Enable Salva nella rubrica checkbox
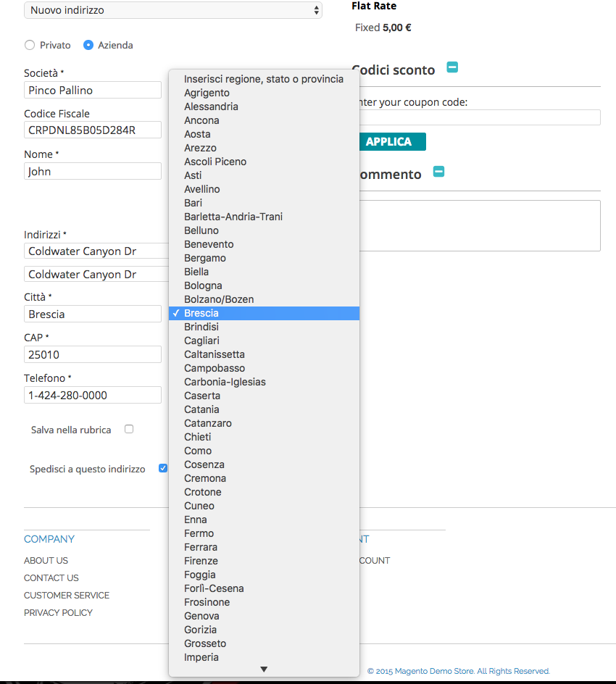The height and width of the screenshot is (684, 616). pyautogui.click(x=129, y=429)
